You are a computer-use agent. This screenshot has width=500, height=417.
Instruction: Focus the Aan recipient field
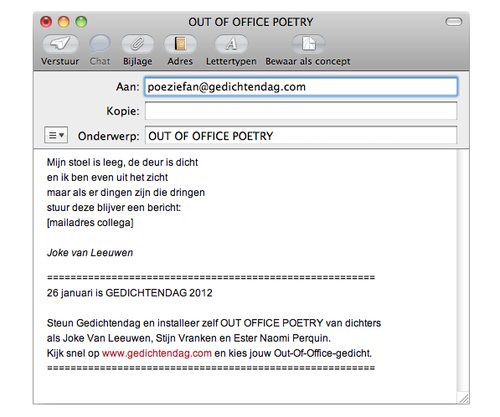click(x=301, y=87)
